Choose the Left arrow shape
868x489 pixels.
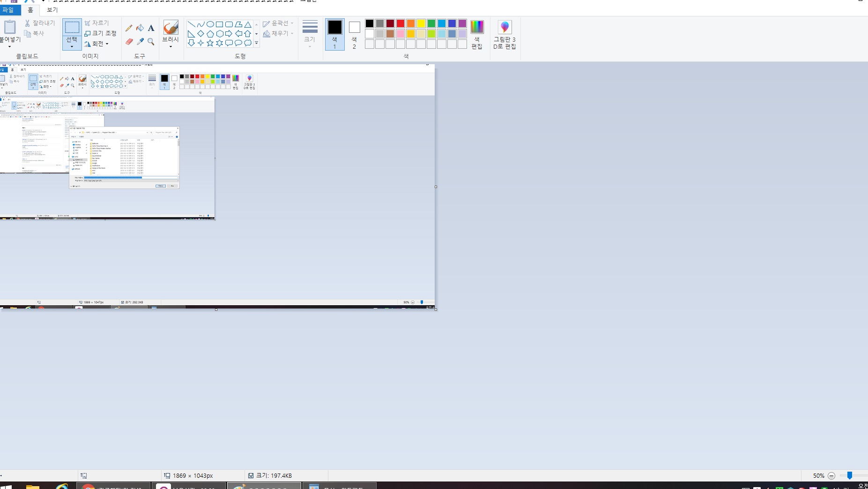pyautogui.click(x=238, y=34)
